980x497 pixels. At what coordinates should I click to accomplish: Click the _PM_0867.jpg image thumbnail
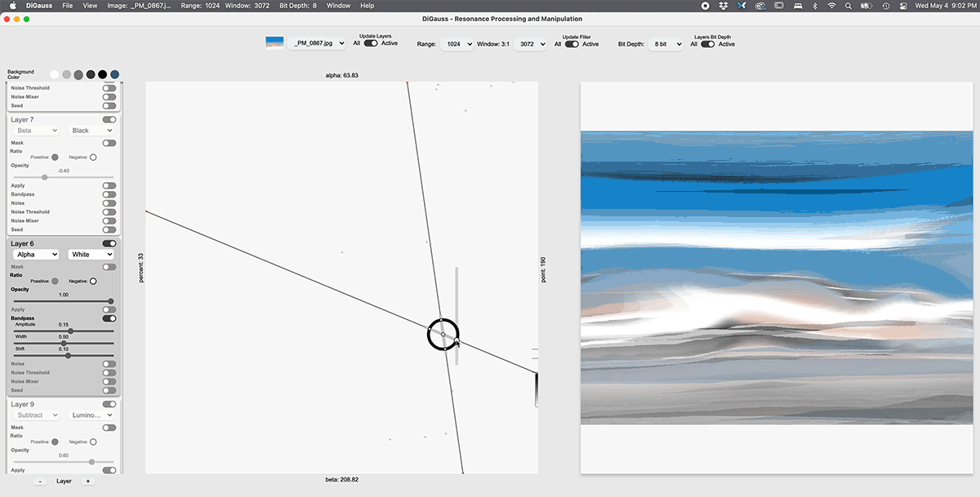pos(274,42)
